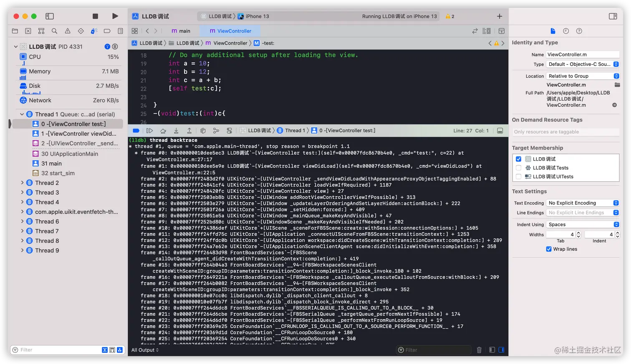This screenshot has height=364, width=631.
Task: Select Thread 1 in the debug bar path
Action: point(291,131)
